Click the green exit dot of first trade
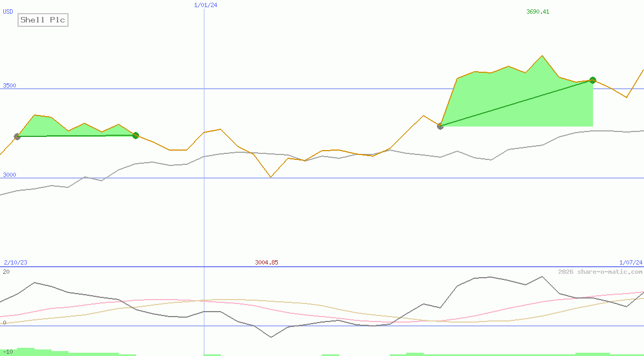 pos(135,135)
